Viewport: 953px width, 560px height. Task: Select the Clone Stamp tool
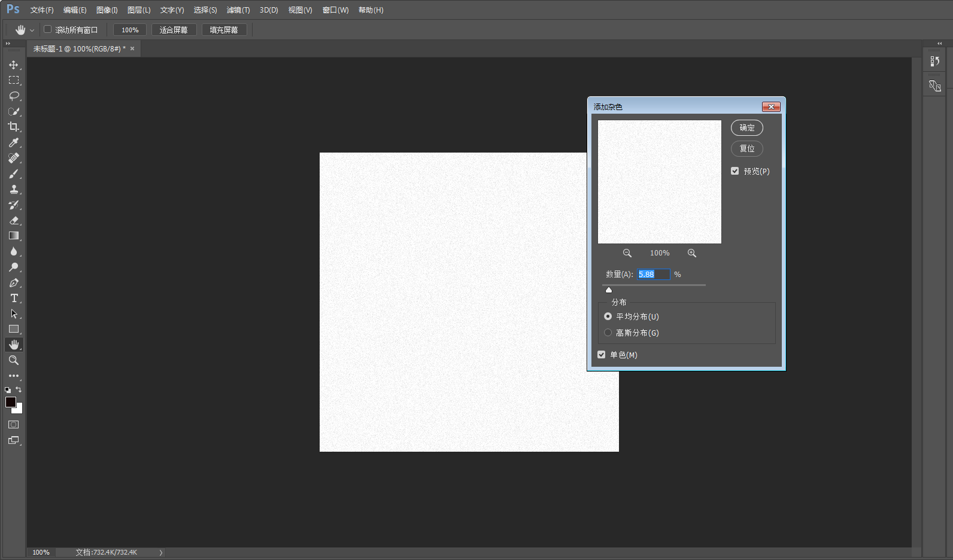(x=14, y=189)
